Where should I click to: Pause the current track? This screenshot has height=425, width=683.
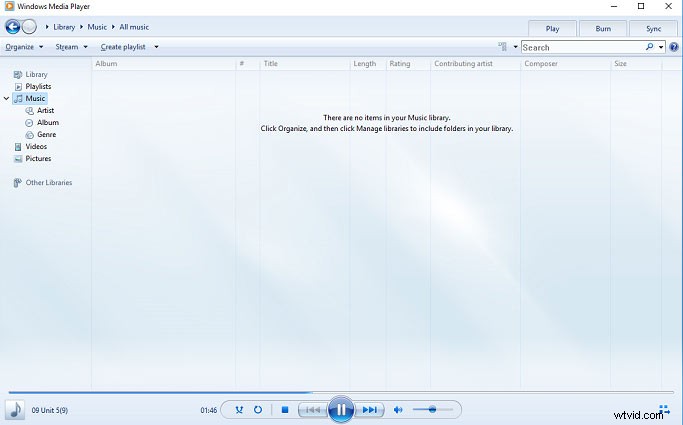click(x=341, y=409)
